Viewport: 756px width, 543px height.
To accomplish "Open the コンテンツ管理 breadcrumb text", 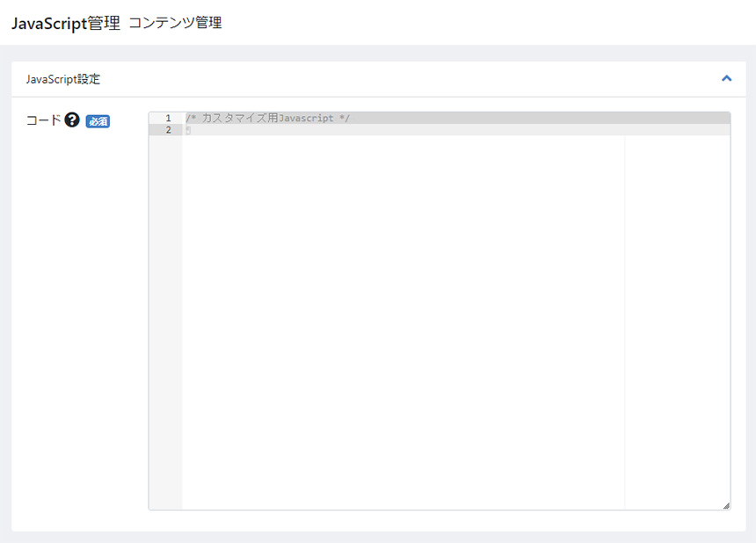I will tap(175, 24).
